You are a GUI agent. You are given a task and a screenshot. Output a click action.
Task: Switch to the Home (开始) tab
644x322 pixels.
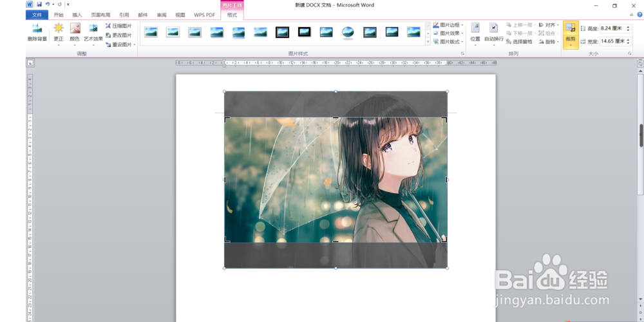pyautogui.click(x=59, y=15)
